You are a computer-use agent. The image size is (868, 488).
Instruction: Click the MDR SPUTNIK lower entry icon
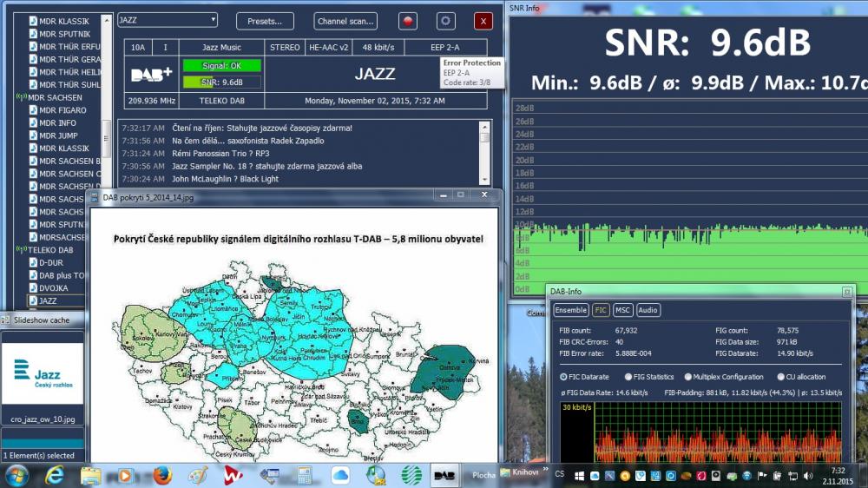(33, 224)
